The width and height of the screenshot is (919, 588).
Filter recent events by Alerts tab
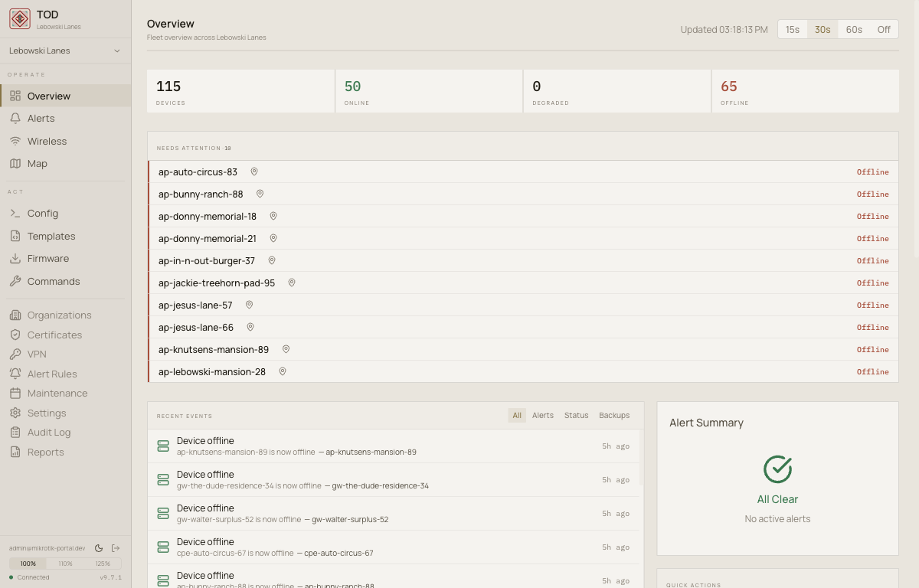(x=543, y=416)
